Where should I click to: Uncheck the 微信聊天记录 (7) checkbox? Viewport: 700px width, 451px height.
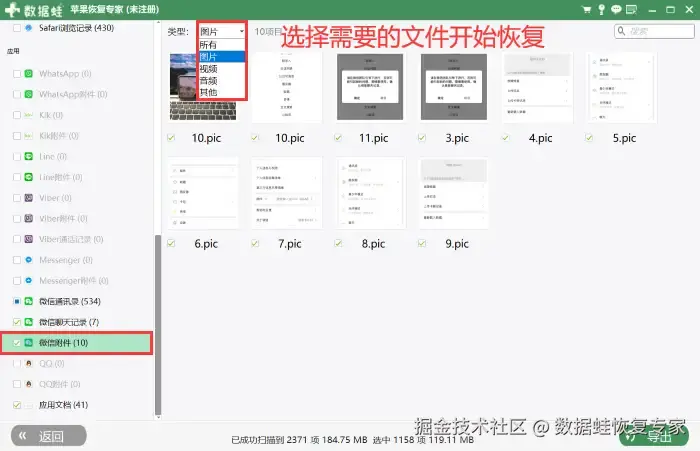pyautogui.click(x=17, y=322)
